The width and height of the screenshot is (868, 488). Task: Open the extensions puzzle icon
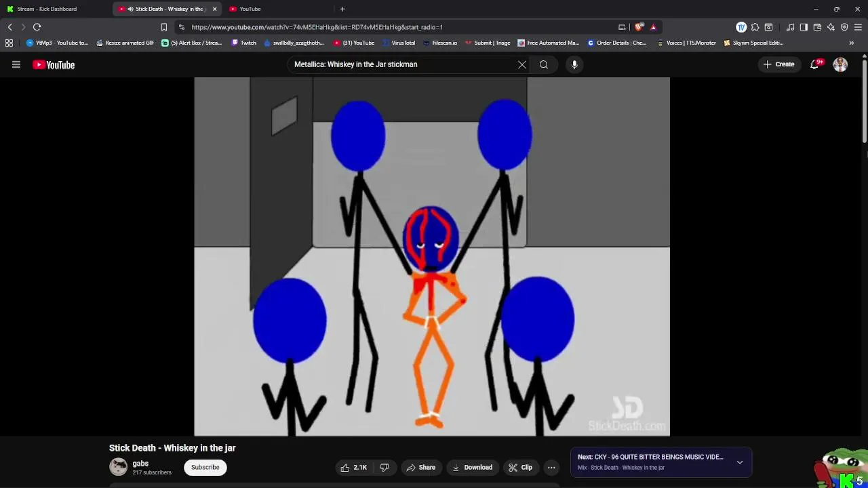coord(755,27)
